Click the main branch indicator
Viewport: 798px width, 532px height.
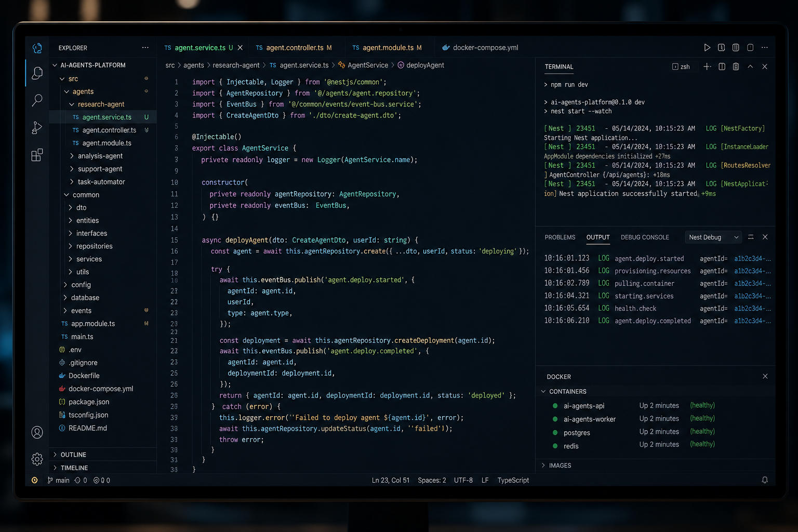pyautogui.click(x=58, y=480)
